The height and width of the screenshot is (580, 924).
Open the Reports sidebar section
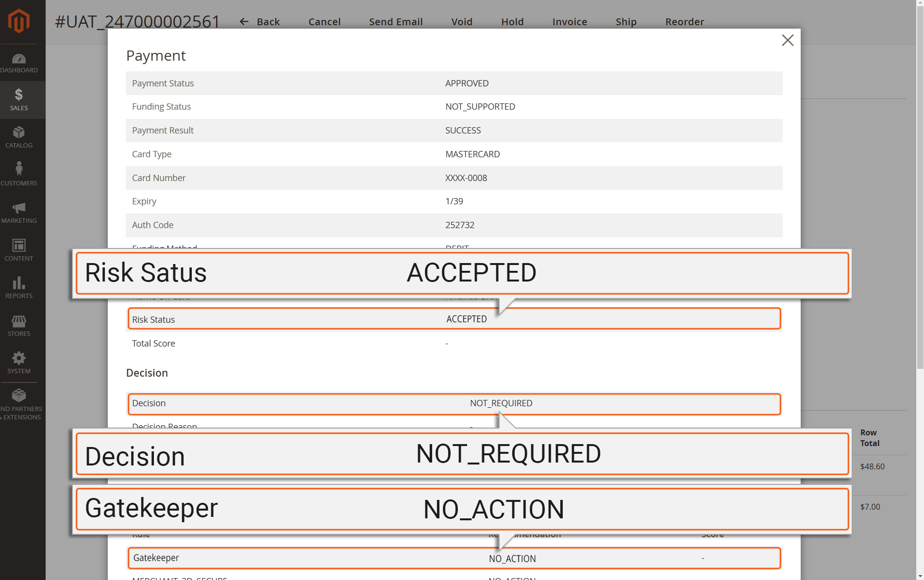point(19,288)
